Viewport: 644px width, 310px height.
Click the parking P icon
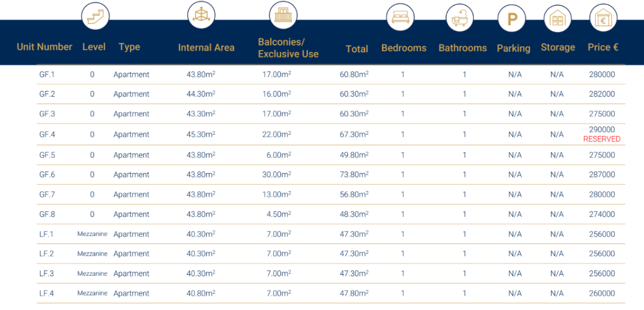pos(512,19)
